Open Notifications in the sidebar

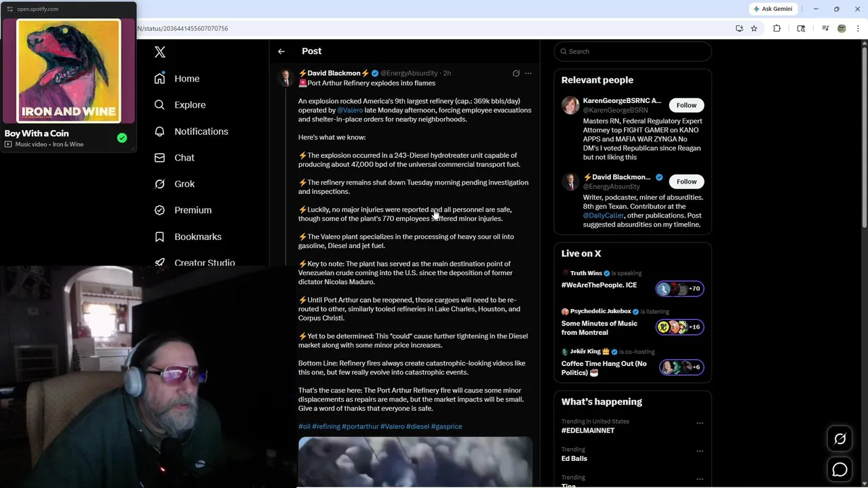191,131
